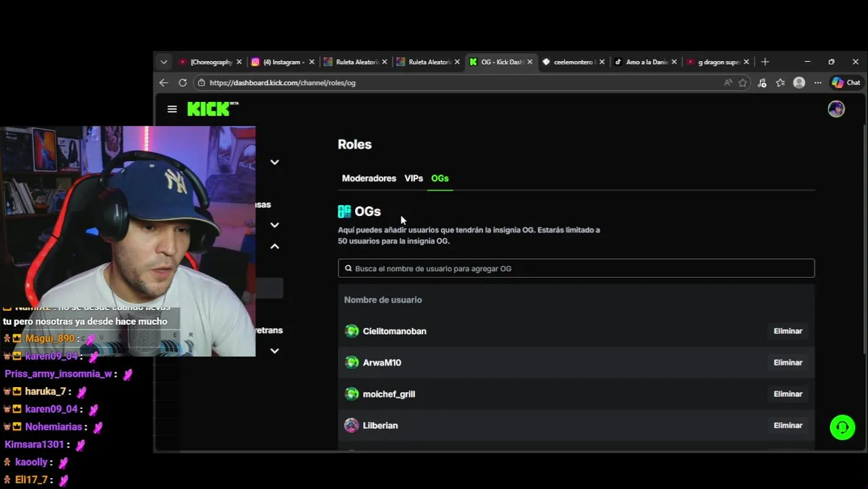Click the browser address bar URL

click(283, 83)
